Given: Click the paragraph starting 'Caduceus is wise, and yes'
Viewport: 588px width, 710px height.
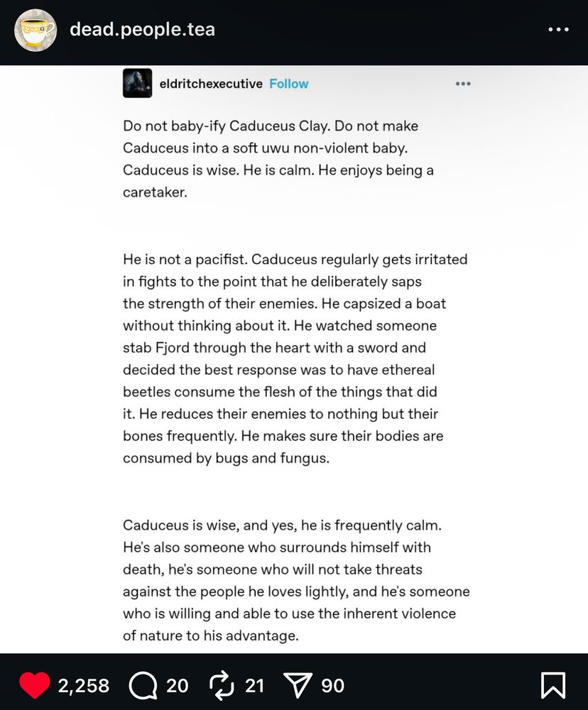Looking at the screenshot, I should pyautogui.click(x=296, y=580).
